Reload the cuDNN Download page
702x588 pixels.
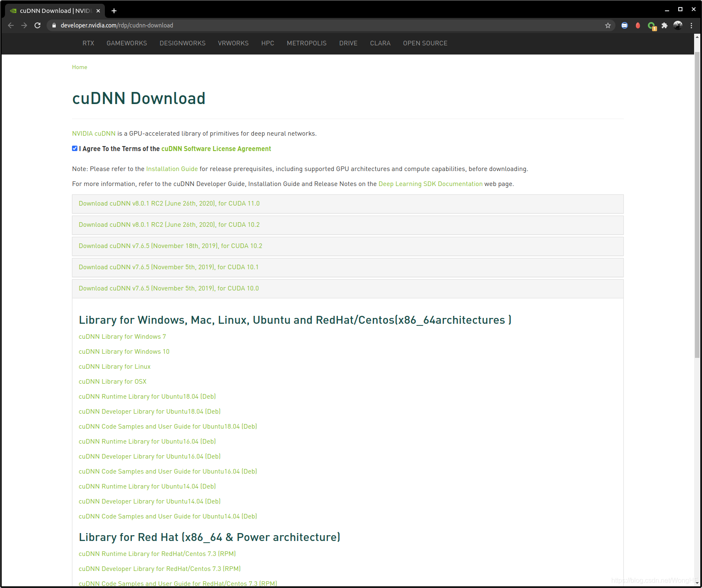(37, 25)
